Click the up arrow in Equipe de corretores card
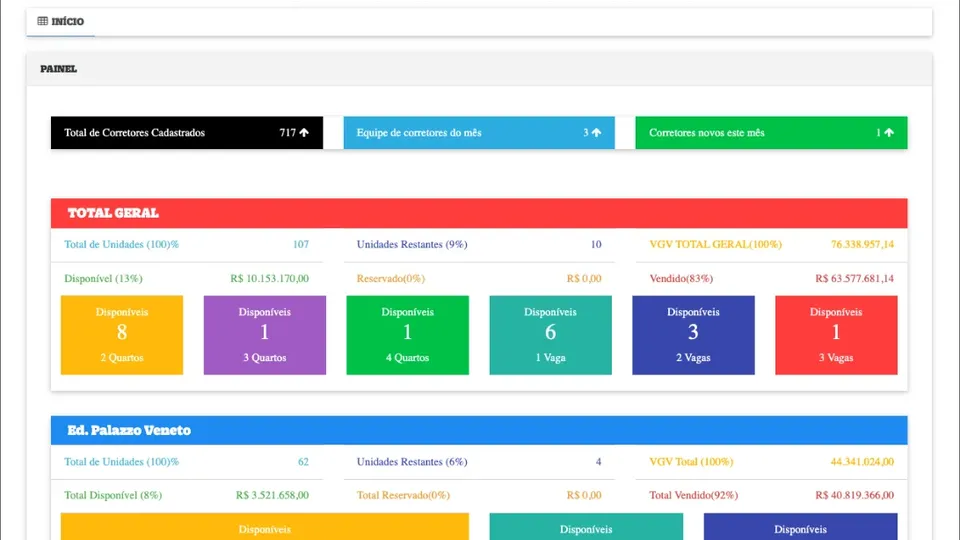The height and width of the screenshot is (540, 960). (x=596, y=133)
